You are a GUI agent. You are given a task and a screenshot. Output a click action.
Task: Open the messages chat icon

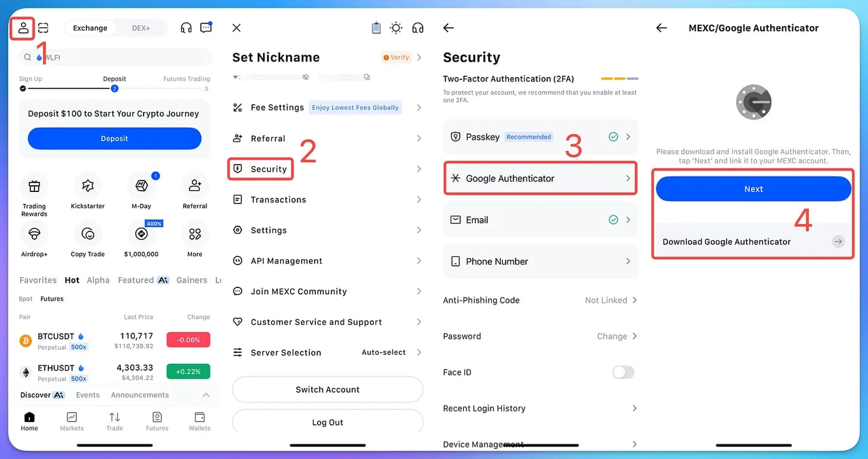(x=206, y=28)
